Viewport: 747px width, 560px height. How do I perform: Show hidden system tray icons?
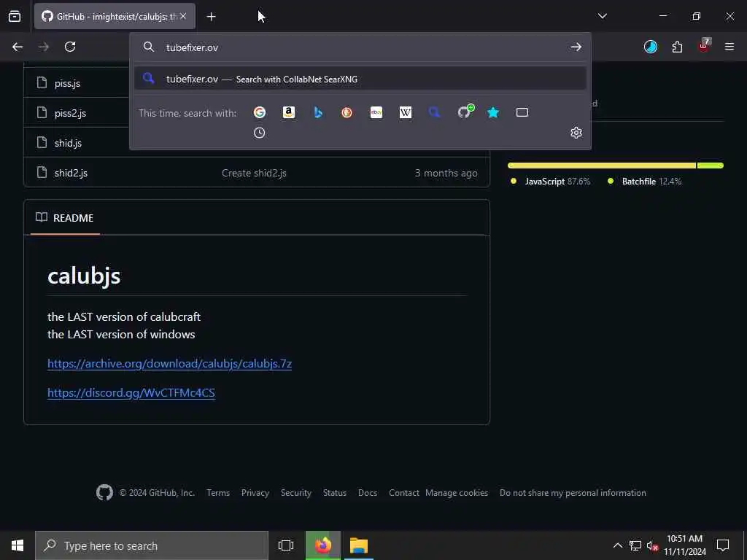tap(617, 545)
